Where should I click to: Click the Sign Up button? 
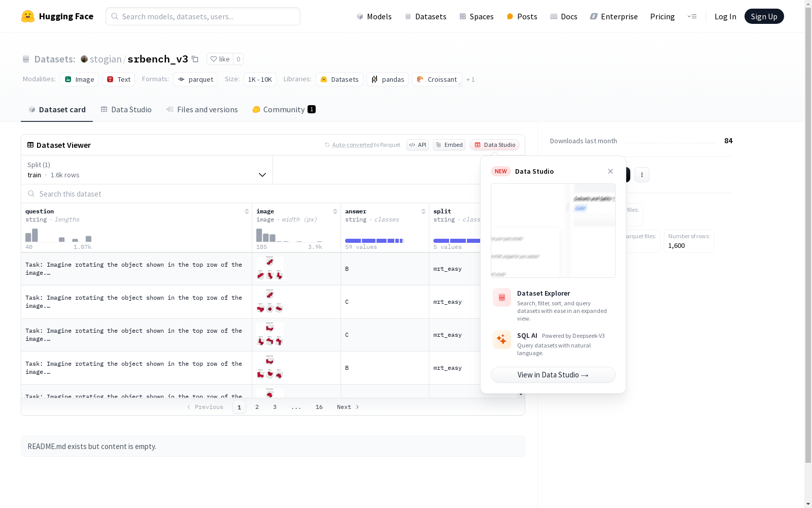point(764,16)
